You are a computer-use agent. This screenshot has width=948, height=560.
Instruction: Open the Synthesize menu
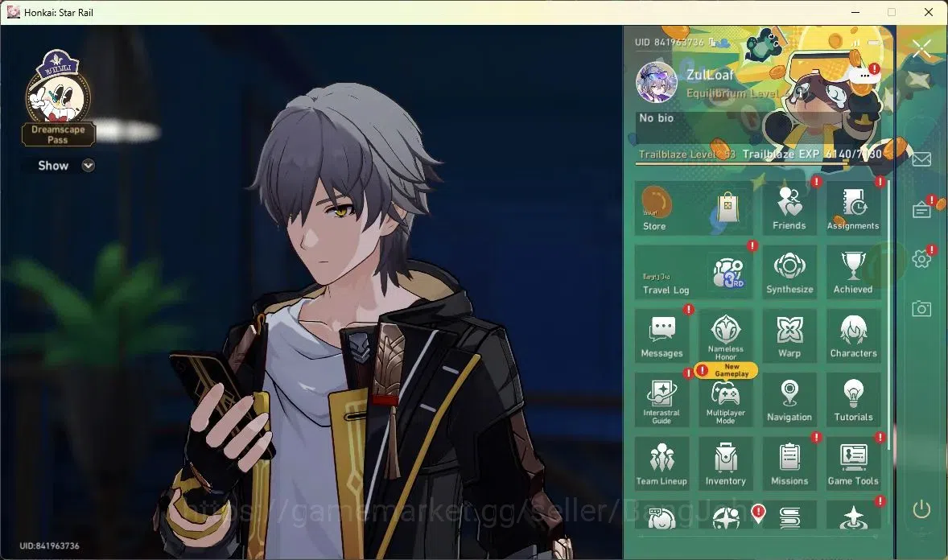(789, 272)
